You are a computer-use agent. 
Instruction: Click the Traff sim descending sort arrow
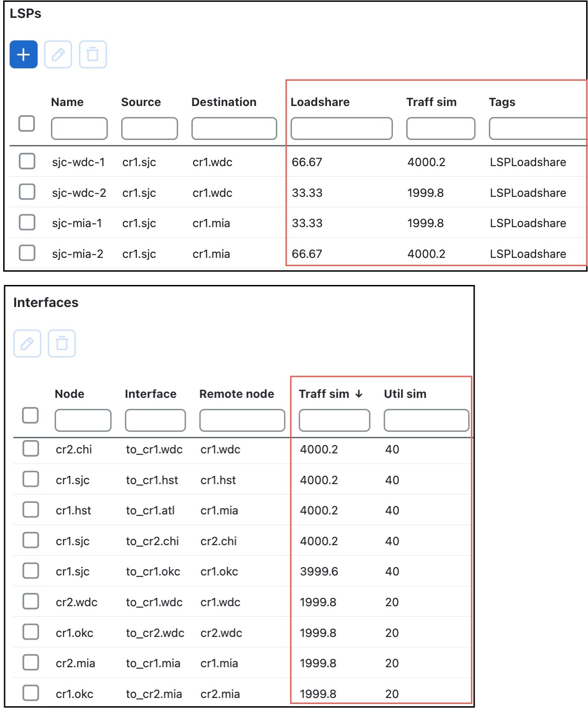click(x=358, y=393)
